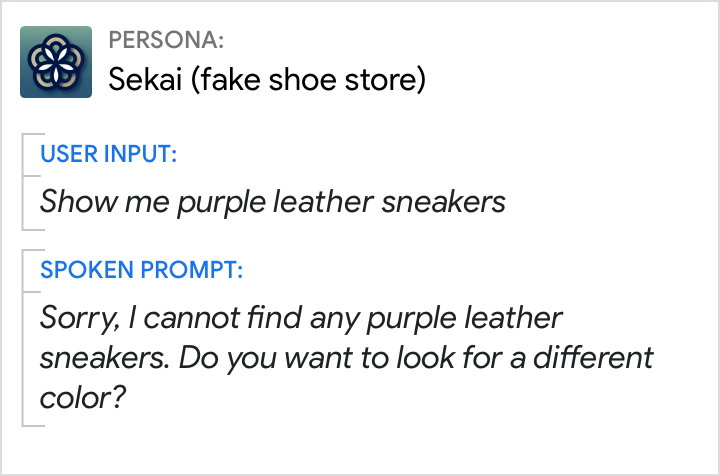Click the word "color?" on the last line

(83, 397)
